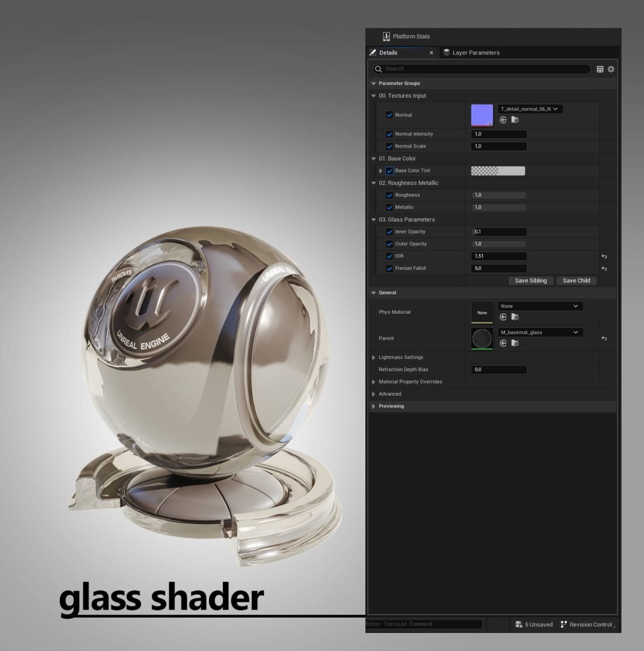Click the Details search field
The height and width of the screenshot is (651, 644).
(481, 69)
